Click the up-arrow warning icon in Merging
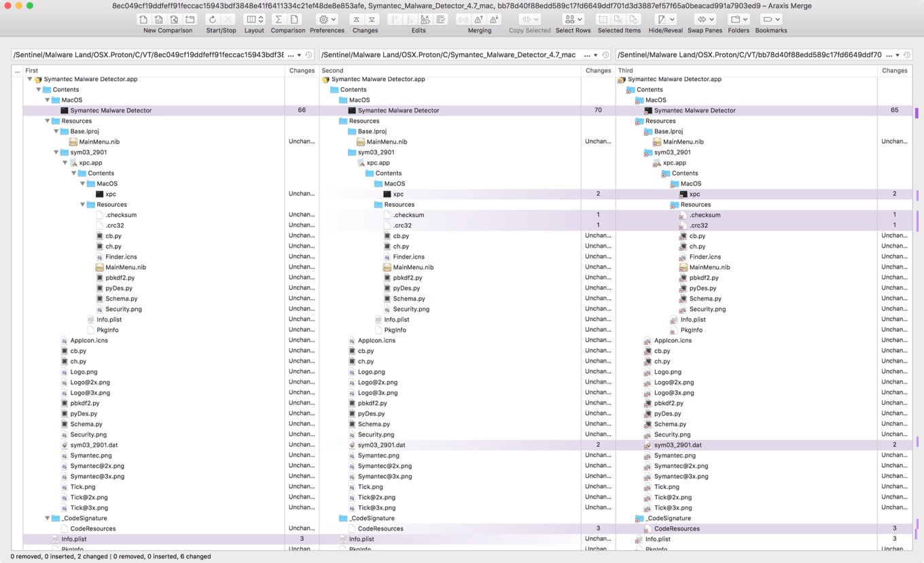 click(x=478, y=20)
